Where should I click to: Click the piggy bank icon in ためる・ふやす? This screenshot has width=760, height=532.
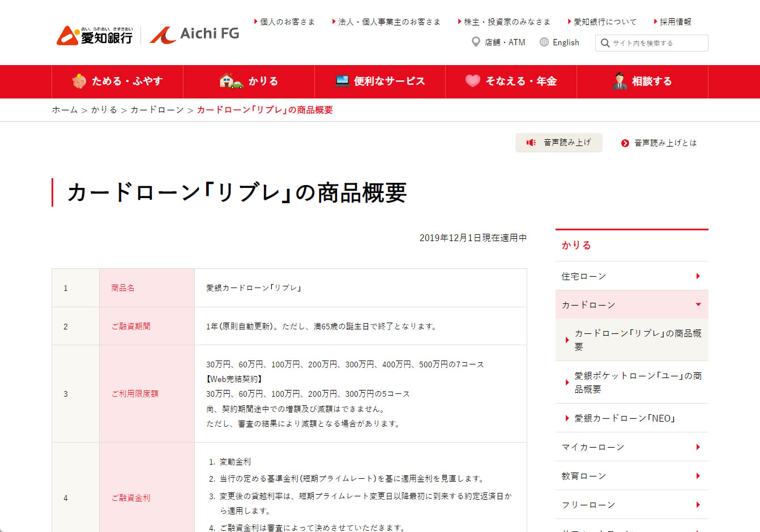point(79,81)
